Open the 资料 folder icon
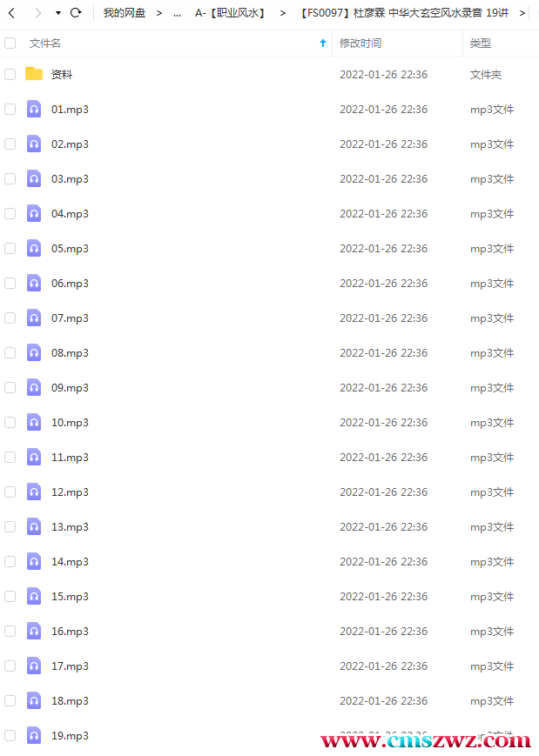 (x=34, y=74)
